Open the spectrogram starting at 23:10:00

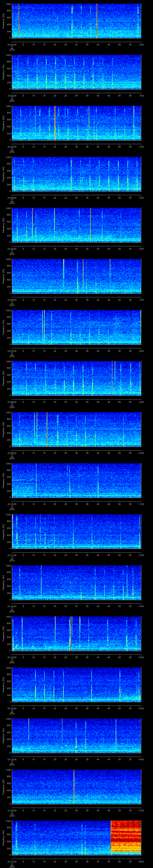[77, 480]
